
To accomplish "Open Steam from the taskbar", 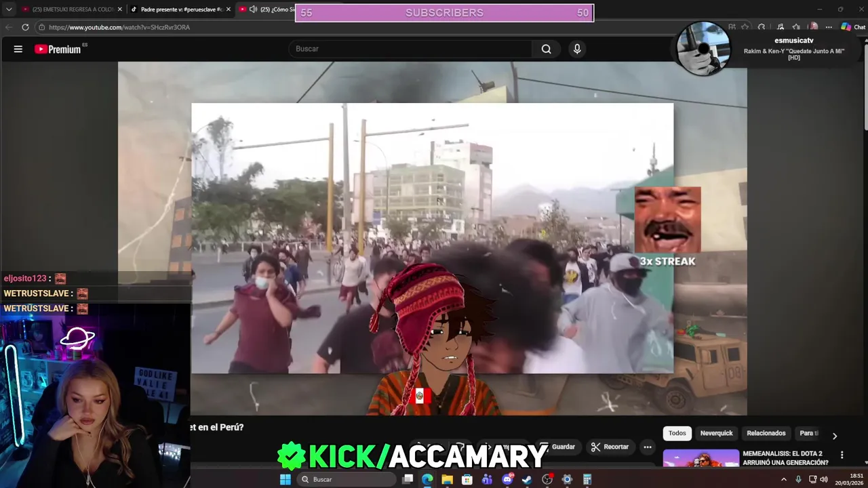I will click(x=527, y=479).
